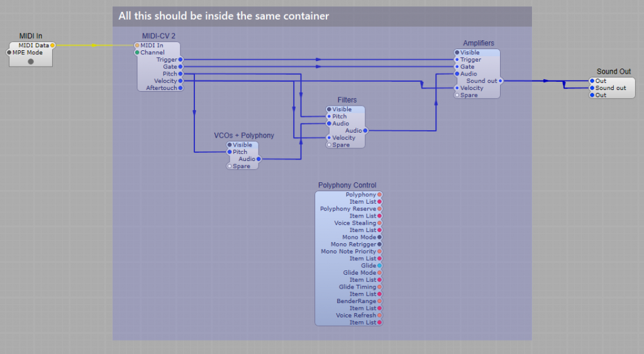Viewport: 644px width, 354px height.
Task: Toggle the gray indicator dot in MIDI In
Action: coord(31,62)
